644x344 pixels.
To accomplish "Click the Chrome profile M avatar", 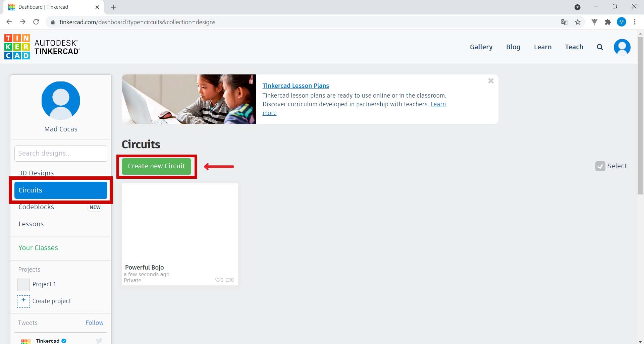I will (x=621, y=22).
